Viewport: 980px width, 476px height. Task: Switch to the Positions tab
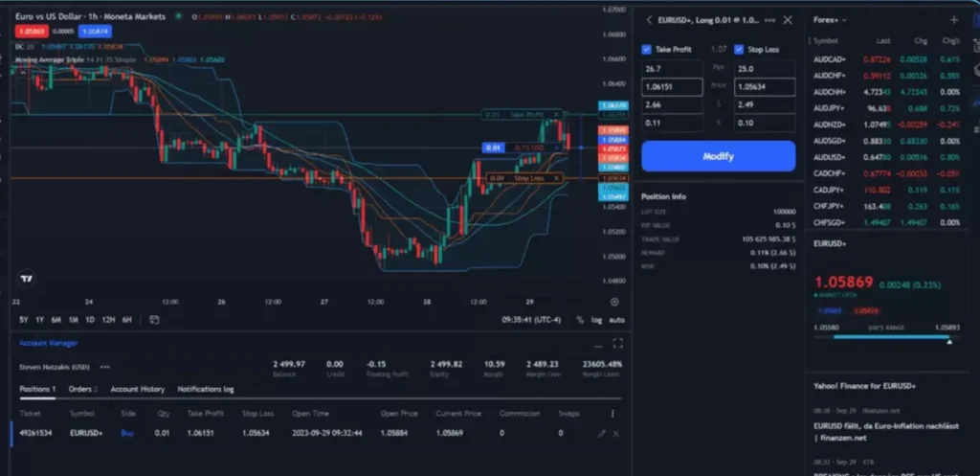pyautogui.click(x=37, y=389)
